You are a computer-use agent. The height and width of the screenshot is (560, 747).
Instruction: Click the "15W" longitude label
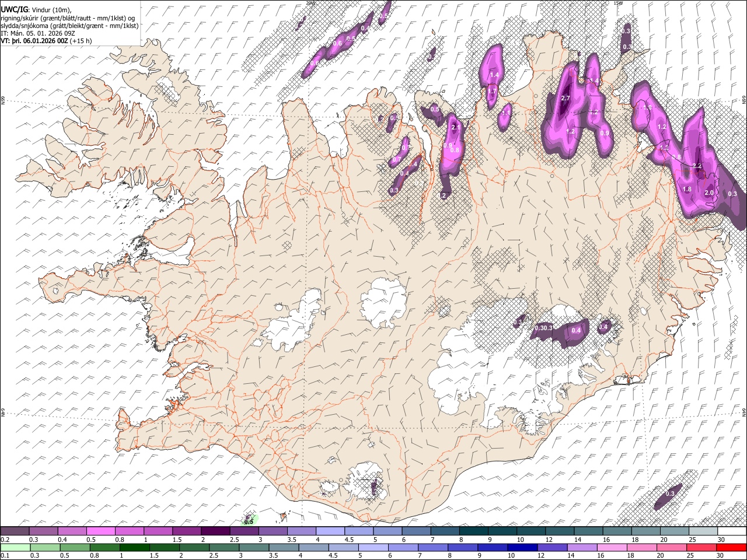coord(618,3)
